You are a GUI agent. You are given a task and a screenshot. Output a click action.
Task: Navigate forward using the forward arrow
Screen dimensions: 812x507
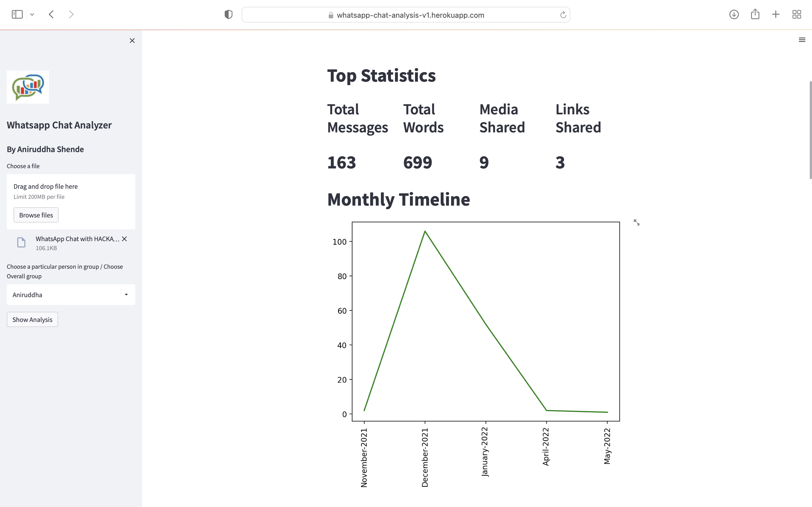71,14
